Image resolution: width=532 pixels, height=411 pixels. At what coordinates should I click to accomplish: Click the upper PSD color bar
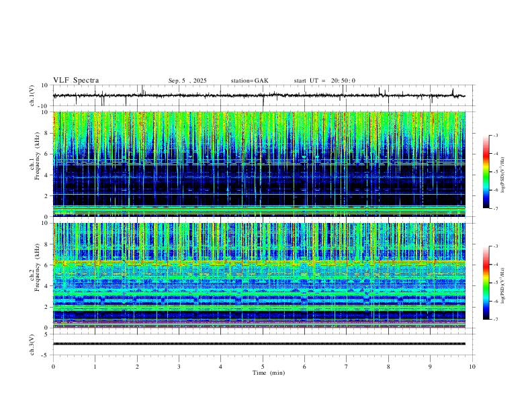(x=486, y=172)
